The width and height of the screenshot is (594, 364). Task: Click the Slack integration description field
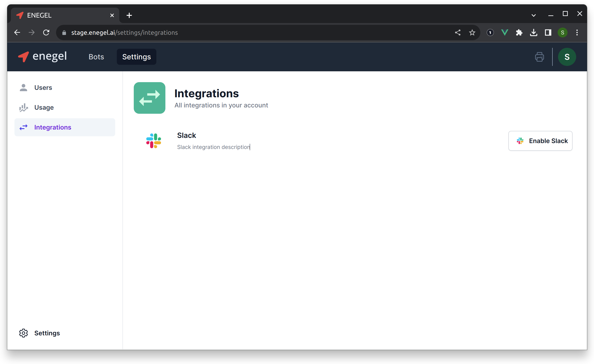pos(213,147)
